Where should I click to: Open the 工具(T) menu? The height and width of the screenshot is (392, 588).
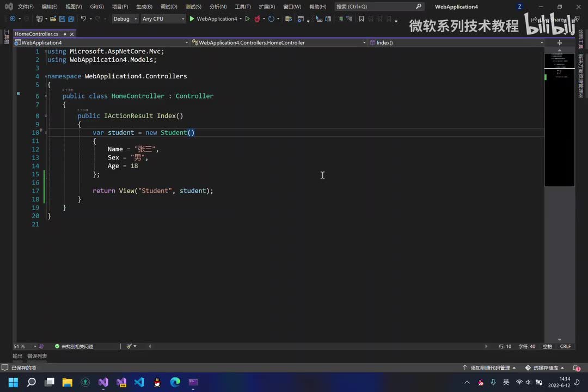coord(243,7)
